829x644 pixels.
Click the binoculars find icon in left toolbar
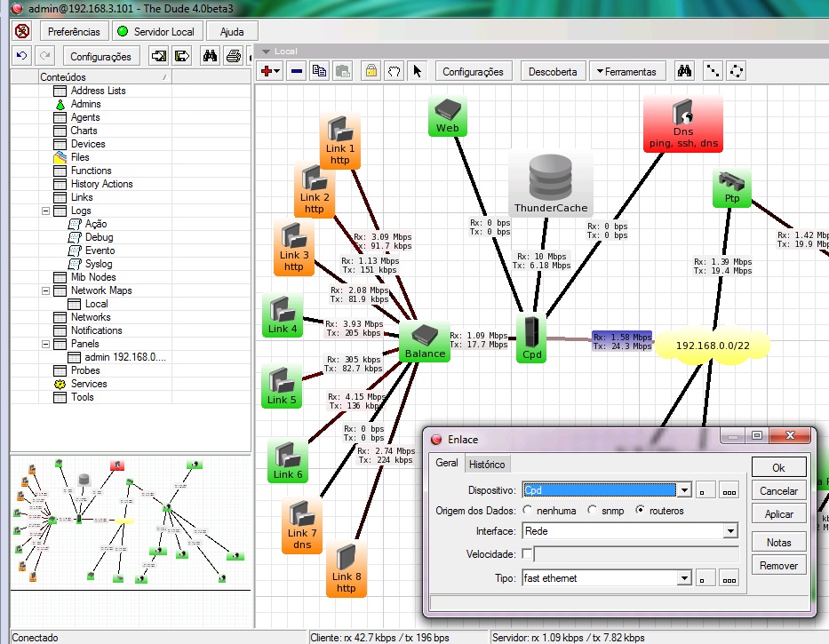tap(210, 55)
